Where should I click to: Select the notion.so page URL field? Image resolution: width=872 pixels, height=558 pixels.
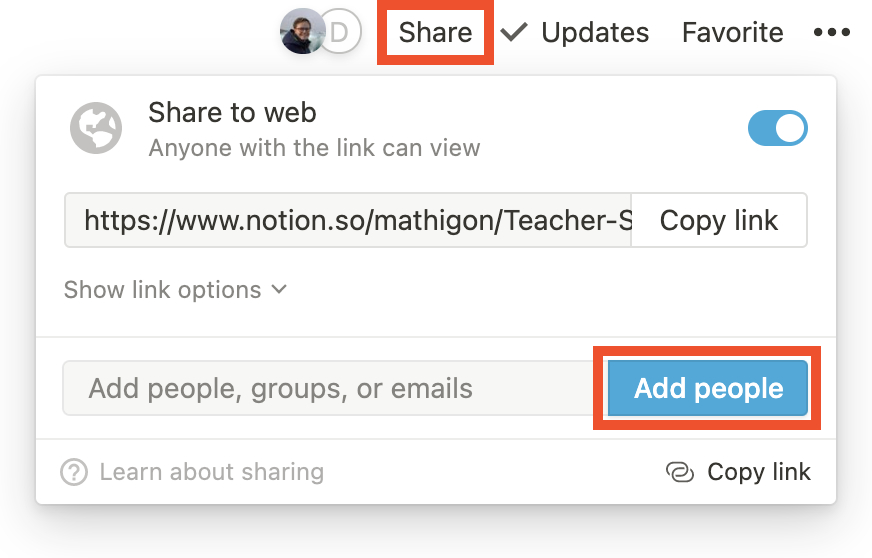348,220
